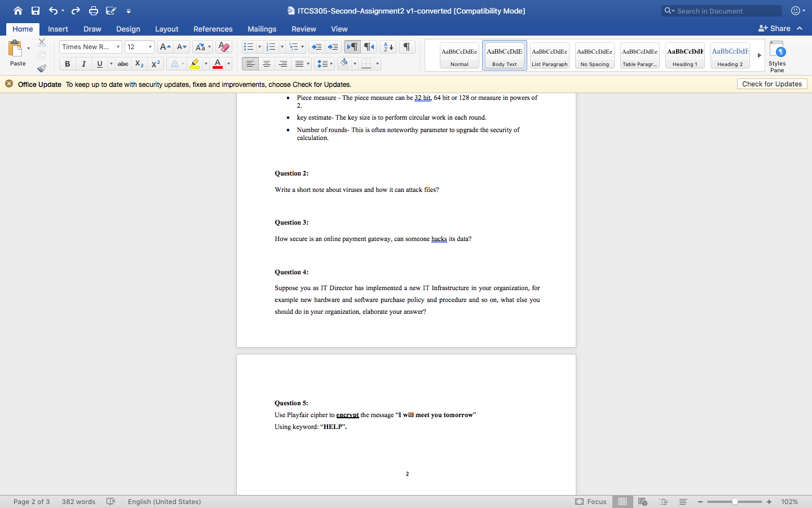Activate the Format Painter brush
Screen dimensions: 812x508
point(42,68)
